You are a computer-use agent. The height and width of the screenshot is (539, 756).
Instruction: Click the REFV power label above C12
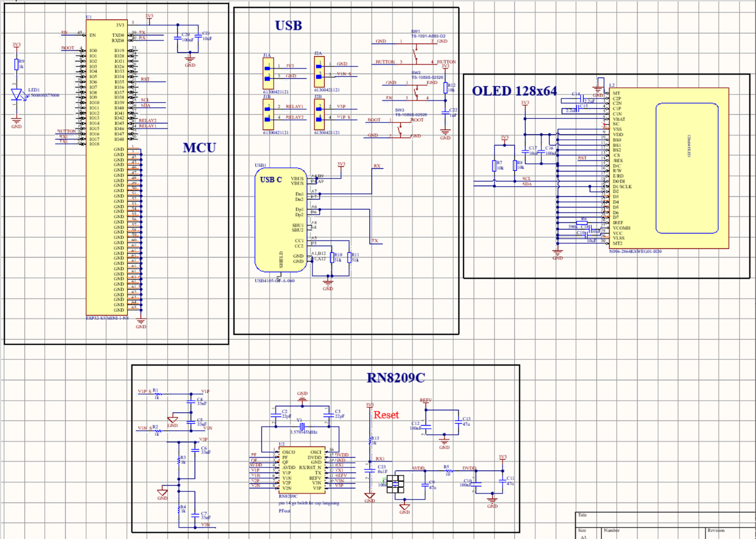click(426, 400)
